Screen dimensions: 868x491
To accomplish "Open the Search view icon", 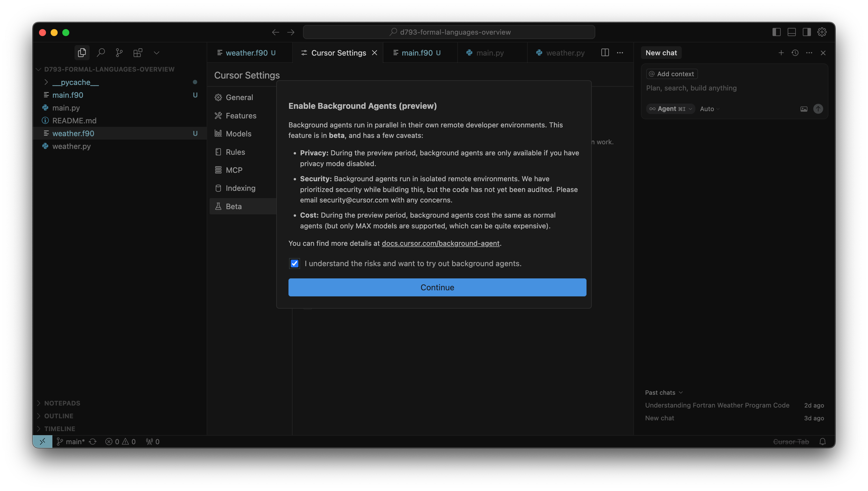I will click(100, 53).
